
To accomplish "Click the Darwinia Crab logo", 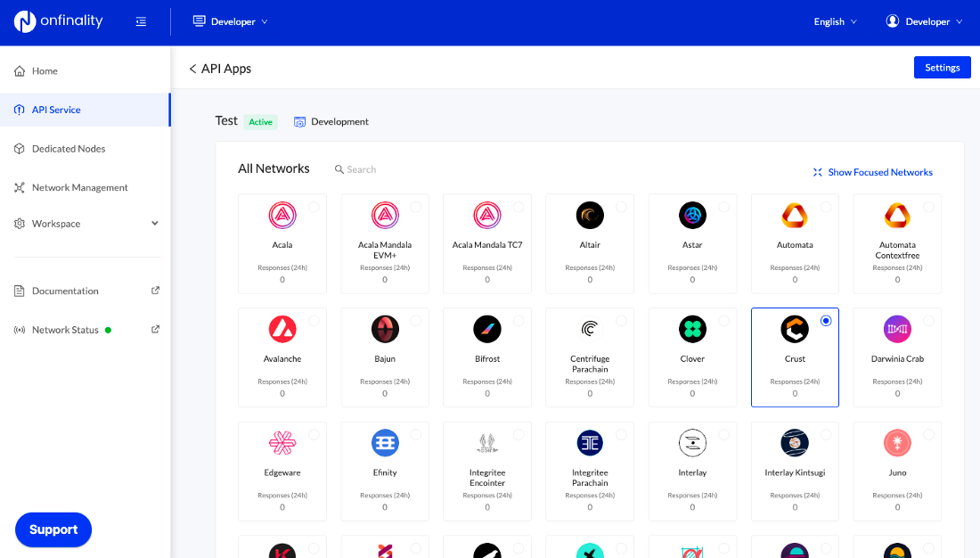I will click(x=897, y=329).
